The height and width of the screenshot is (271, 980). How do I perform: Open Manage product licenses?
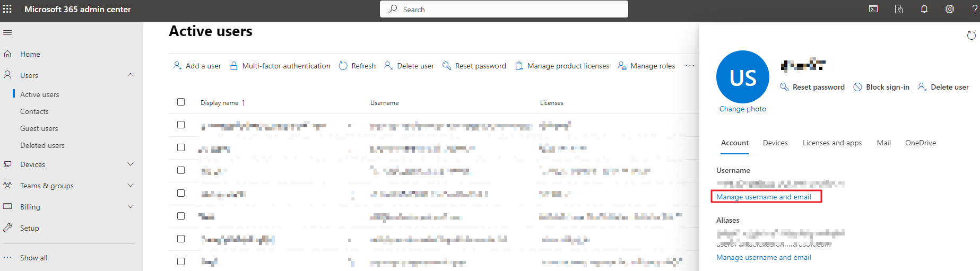562,66
